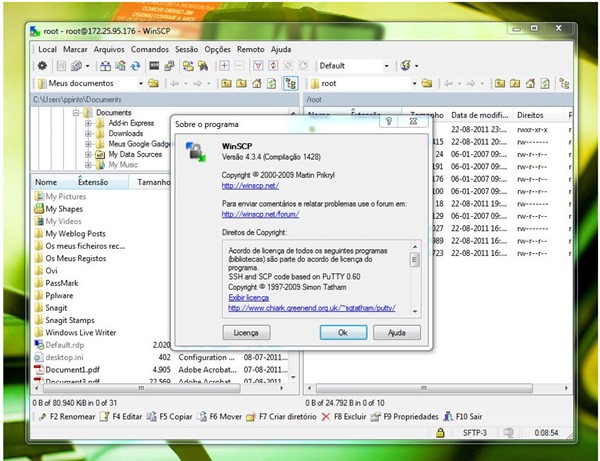
Task: Refresh the remote panel
Action: point(545,83)
